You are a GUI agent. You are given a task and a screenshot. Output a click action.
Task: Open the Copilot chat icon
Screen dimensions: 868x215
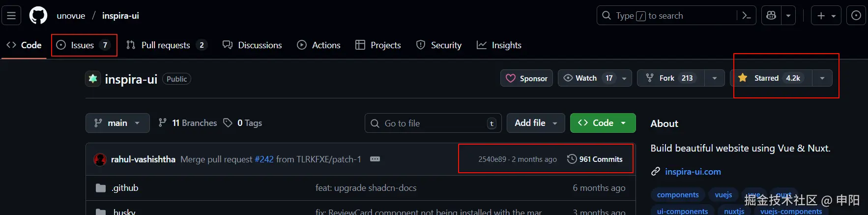[771, 16]
